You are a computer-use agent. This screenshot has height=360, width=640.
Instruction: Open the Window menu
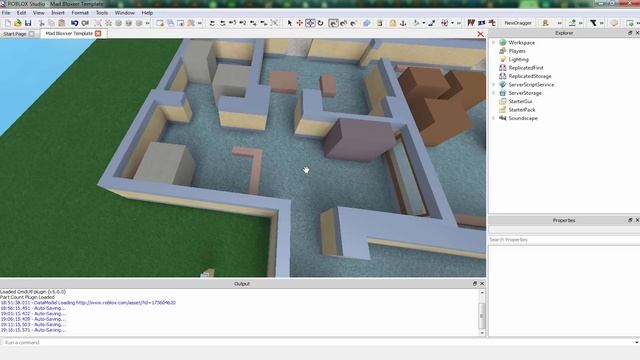124,13
